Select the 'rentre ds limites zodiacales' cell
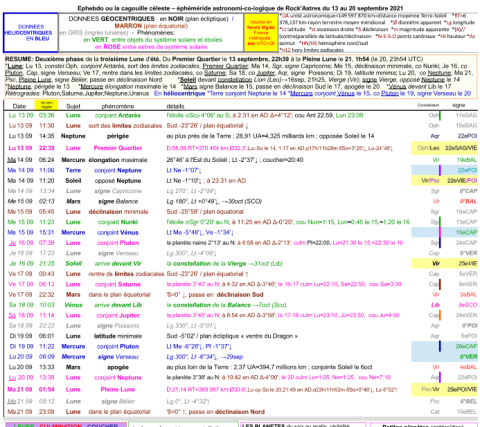 click(x=126, y=274)
